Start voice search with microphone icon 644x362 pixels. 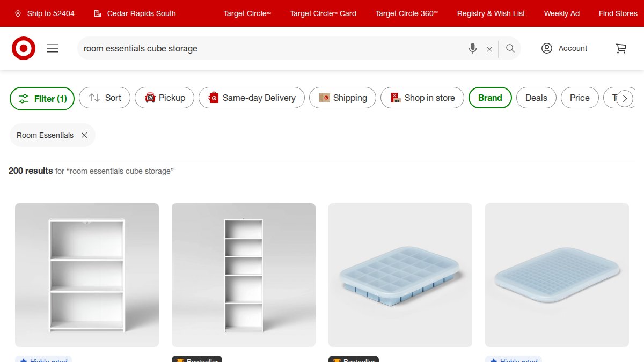coord(473,48)
